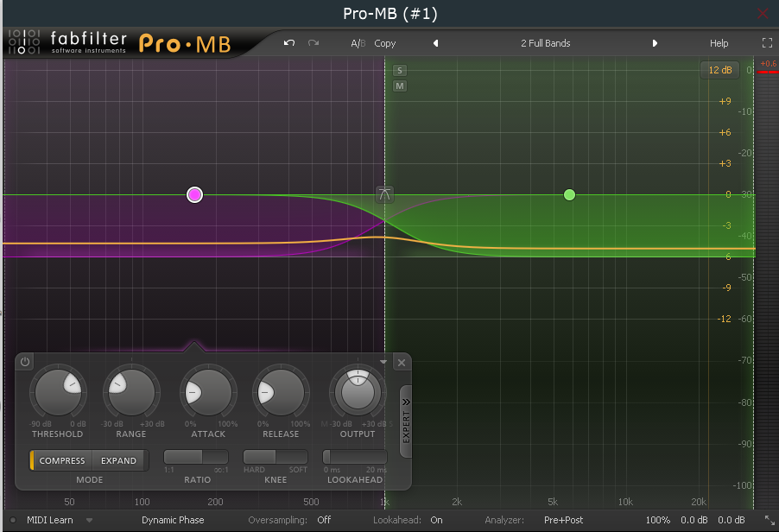The width and height of the screenshot is (779, 532).
Task: Click the MIDI Learn indicator dot
Action: coord(14,520)
